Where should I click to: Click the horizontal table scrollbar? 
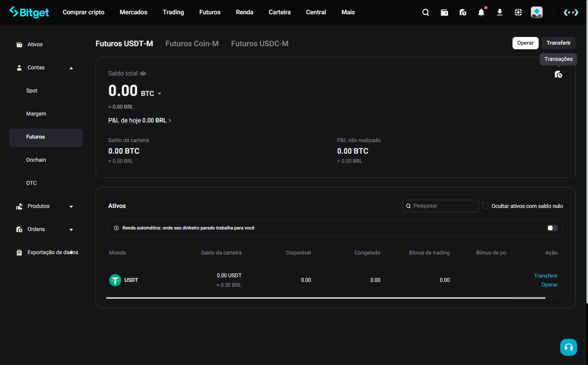pos(326,298)
